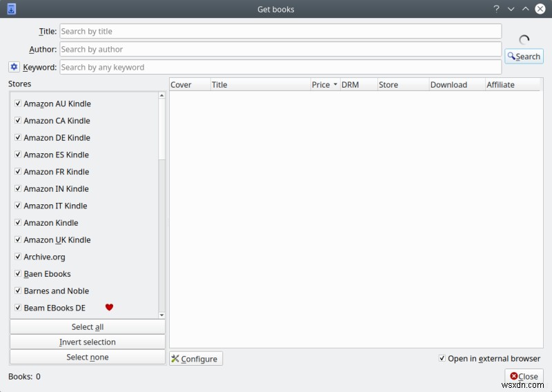This screenshot has height=392, width=552.
Task: Click the title bar's up chevron button
Action: click(525, 9)
